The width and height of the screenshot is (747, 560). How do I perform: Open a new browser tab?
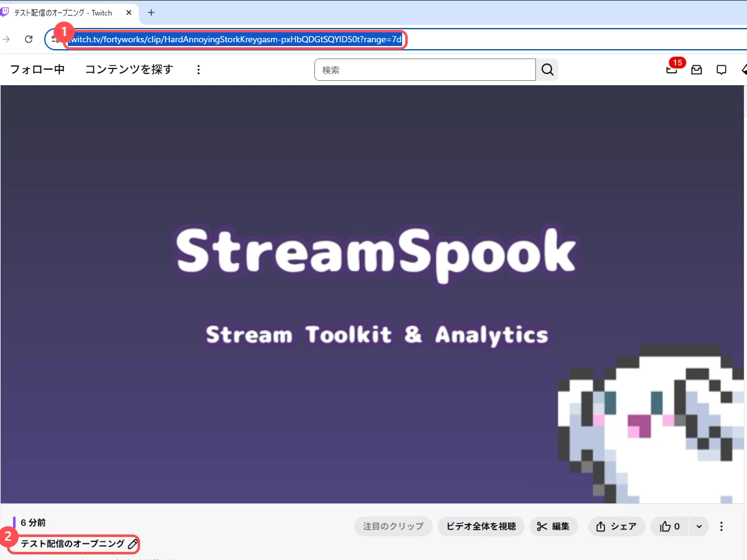[151, 12]
